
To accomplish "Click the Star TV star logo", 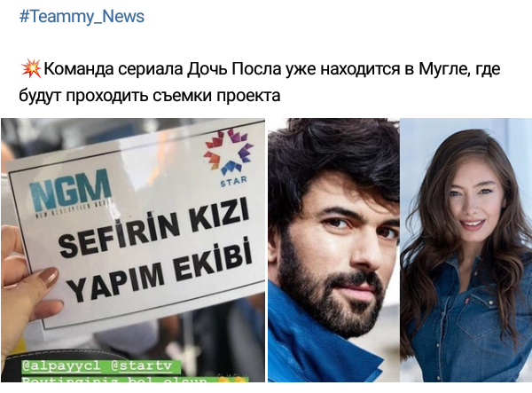I will pos(230,151).
